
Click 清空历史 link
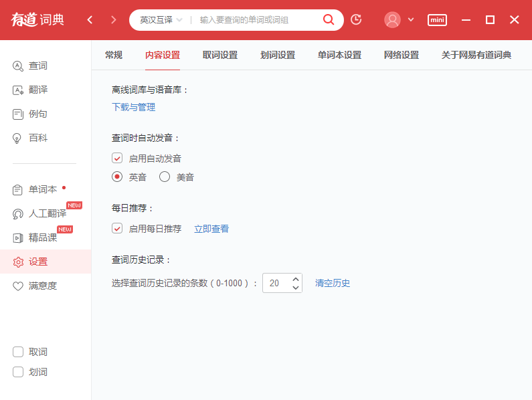(x=333, y=283)
